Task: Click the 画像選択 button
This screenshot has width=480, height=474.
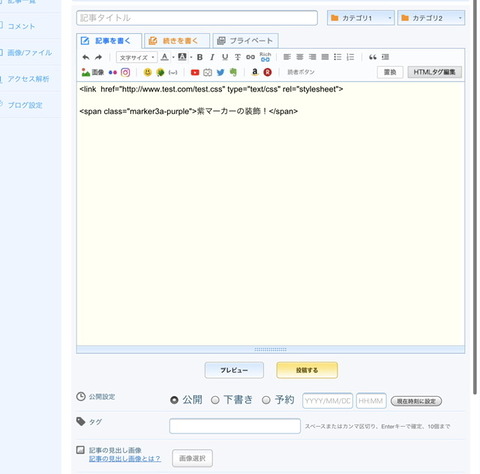Action: [192, 458]
